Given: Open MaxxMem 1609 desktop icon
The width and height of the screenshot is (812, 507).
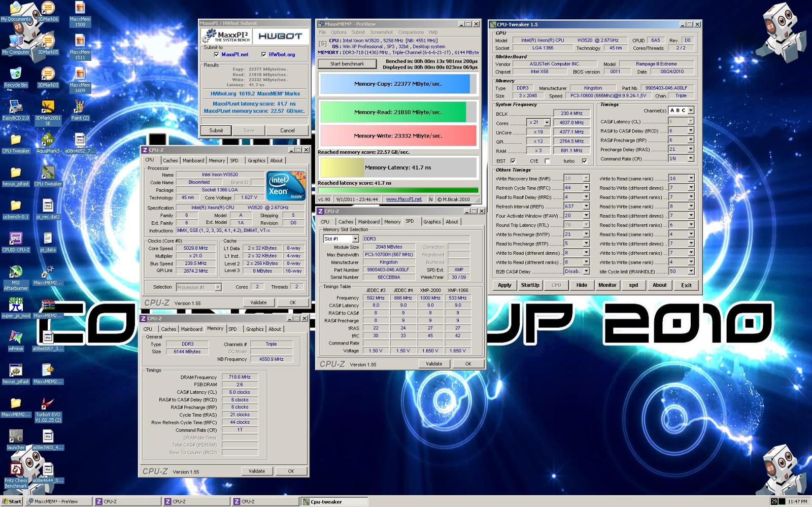Looking at the screenshot, I should [x=80, y=80].
